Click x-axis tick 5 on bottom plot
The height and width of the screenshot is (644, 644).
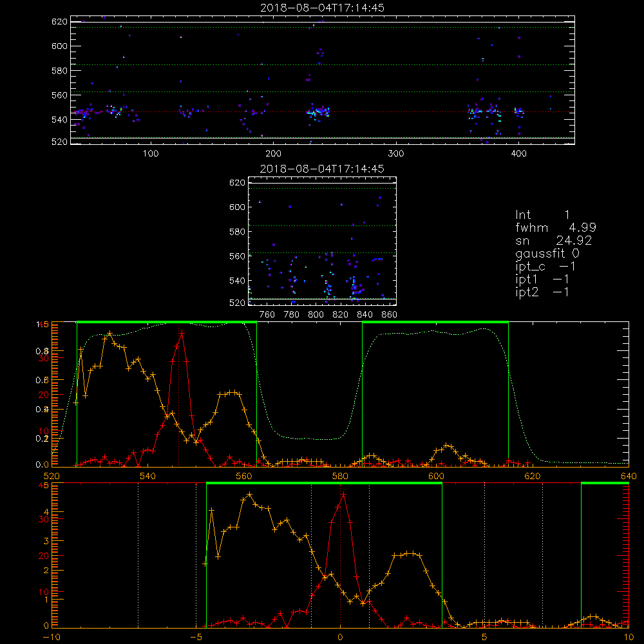[x=484, y=637]
